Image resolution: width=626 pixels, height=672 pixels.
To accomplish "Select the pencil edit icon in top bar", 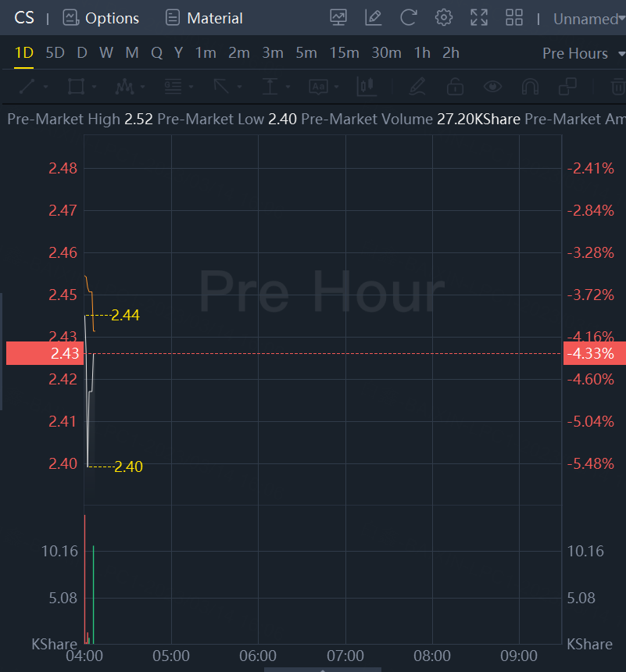I will [374, 17].
